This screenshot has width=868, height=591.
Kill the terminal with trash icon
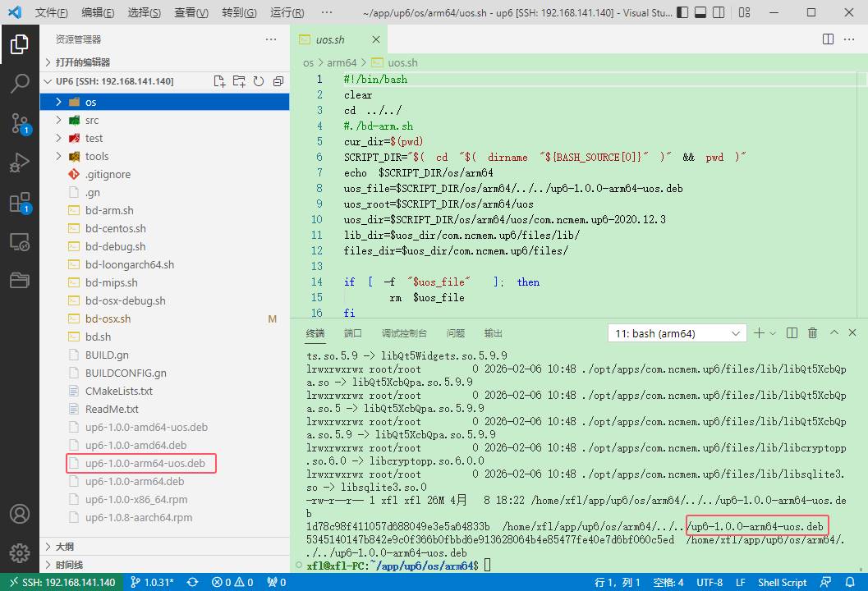pyautogui.click(x=813, y=333)
